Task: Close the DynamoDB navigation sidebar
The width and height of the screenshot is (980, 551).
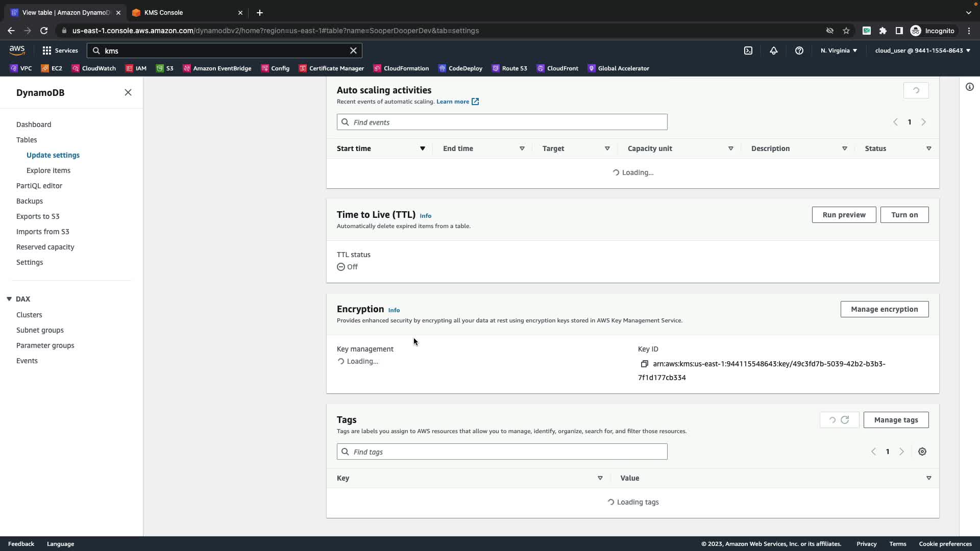Action: (128, 92)
